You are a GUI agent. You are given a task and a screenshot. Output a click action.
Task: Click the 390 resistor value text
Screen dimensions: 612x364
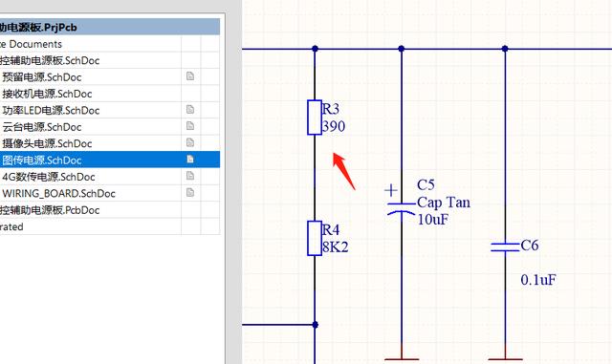click(x=334, y=126)
